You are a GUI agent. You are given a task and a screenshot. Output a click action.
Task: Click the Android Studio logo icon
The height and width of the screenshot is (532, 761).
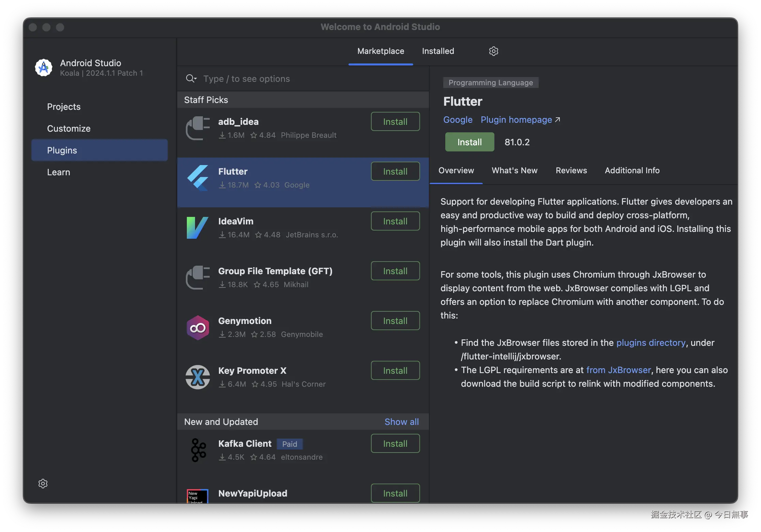44,68
